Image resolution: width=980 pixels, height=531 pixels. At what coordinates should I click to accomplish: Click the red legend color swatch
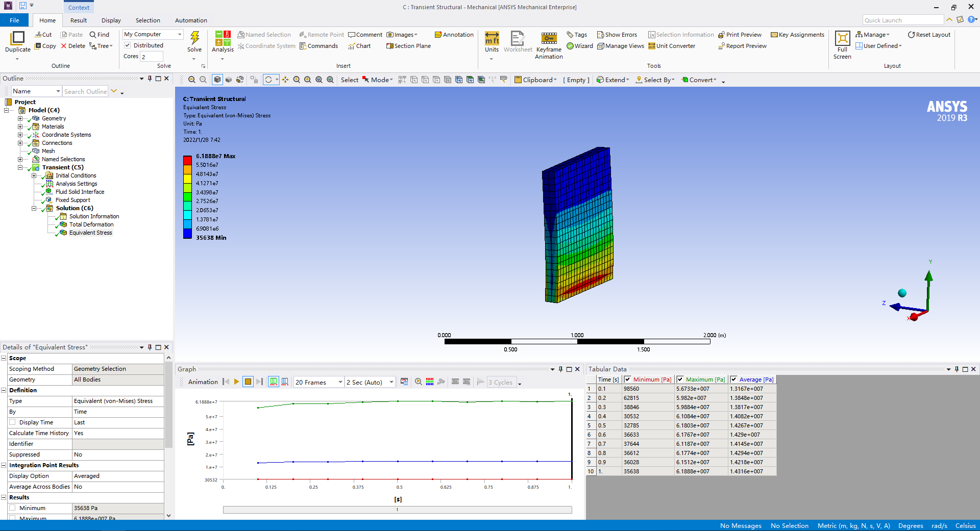point(187,160)
